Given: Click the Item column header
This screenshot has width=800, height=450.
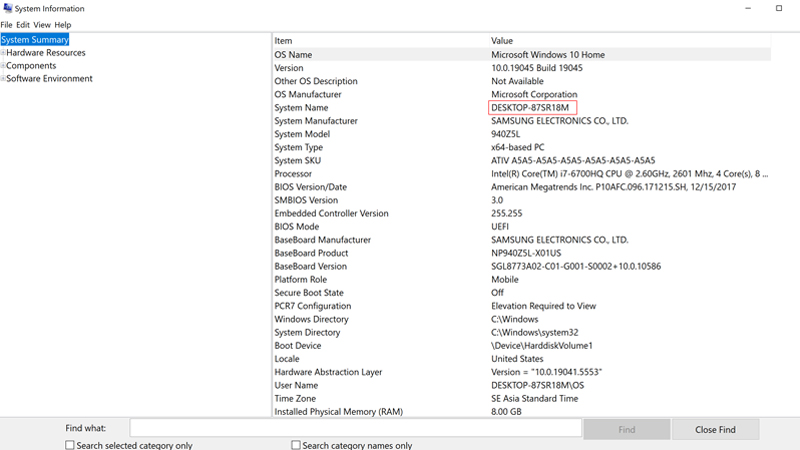Looking at the screenshot, I should 283,41.
